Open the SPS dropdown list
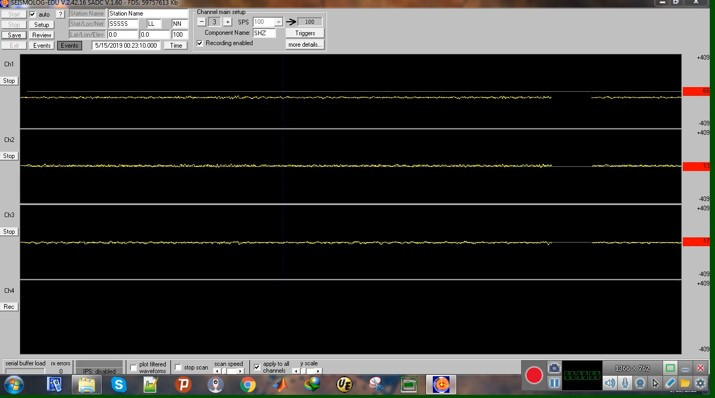715x398 pixels. pyautogui.click(x=278, y=22)
